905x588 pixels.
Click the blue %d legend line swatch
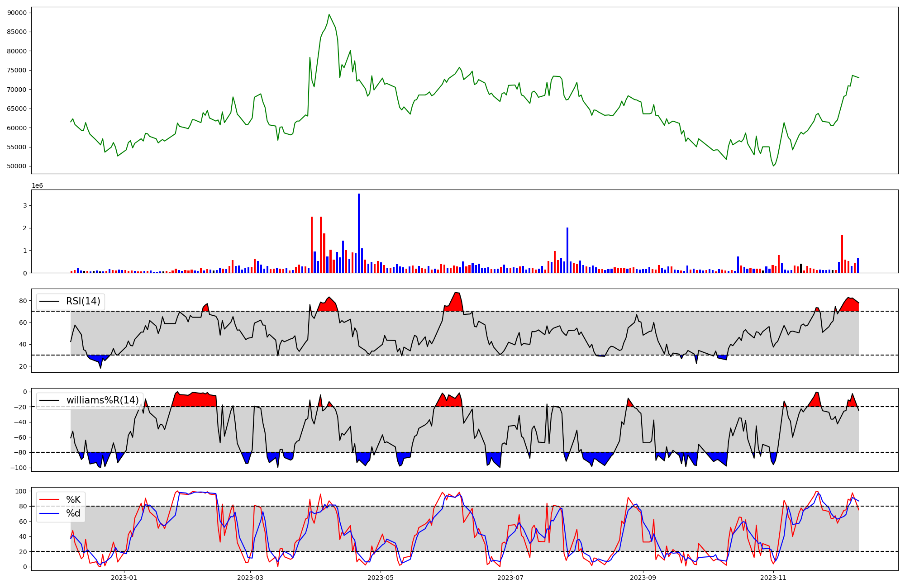click(49, 513)
